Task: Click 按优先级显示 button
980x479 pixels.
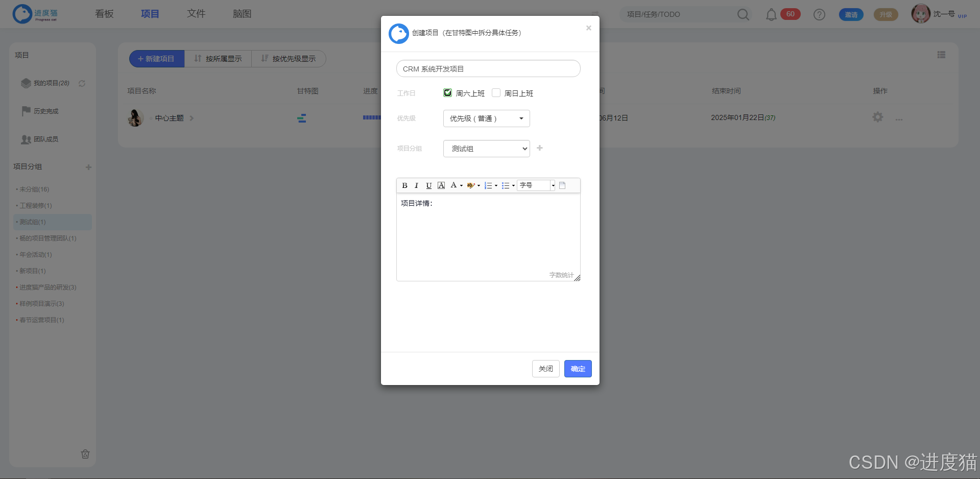Action: [289, 59]
